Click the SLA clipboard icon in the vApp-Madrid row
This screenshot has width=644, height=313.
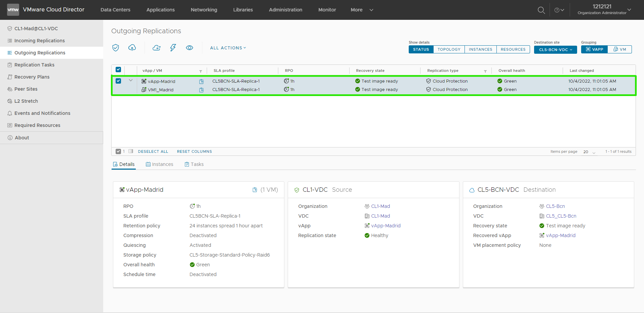(x=201, y=81)
